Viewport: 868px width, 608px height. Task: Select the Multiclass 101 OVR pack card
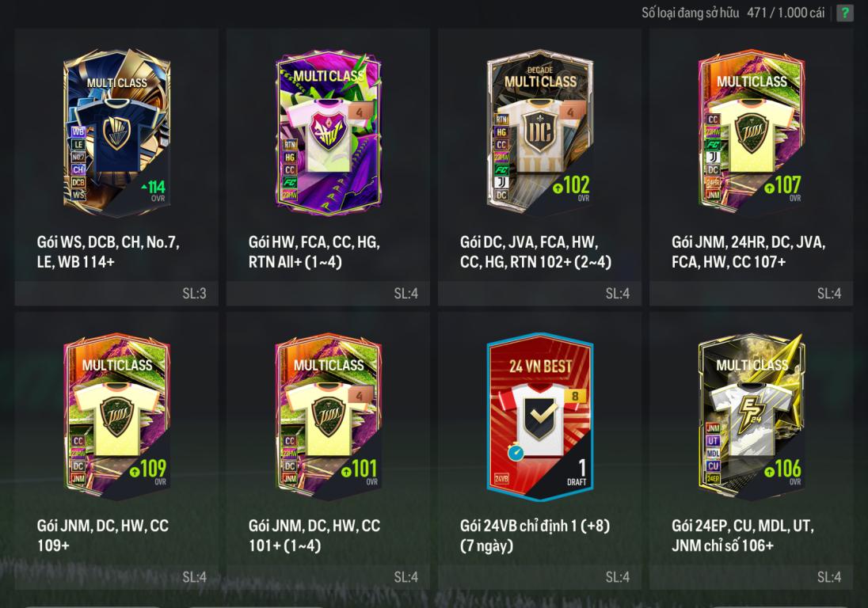[328, 416]
